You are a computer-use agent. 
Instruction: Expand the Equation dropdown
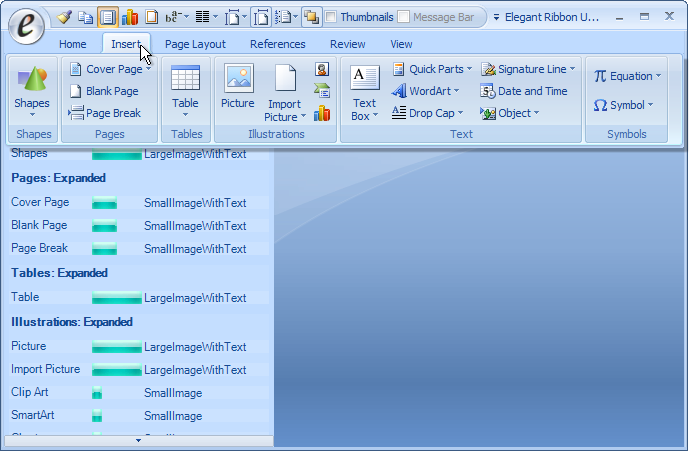click(658, 76)
